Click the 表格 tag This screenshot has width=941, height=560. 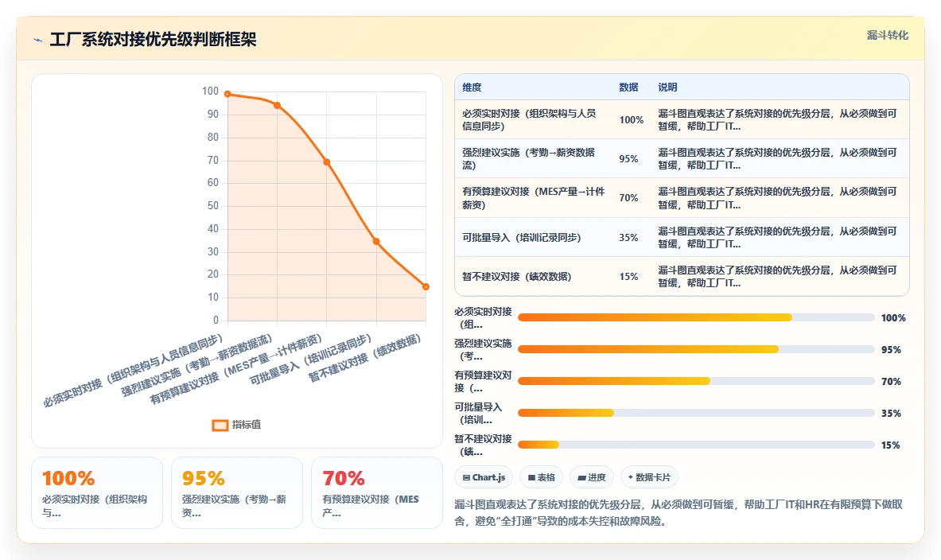tap(542, 477)
